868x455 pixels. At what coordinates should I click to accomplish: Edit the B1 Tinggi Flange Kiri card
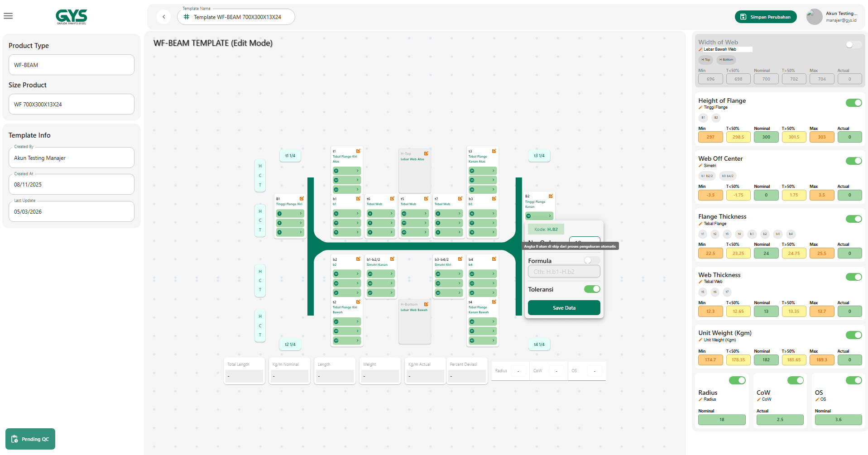pos(302,199)
